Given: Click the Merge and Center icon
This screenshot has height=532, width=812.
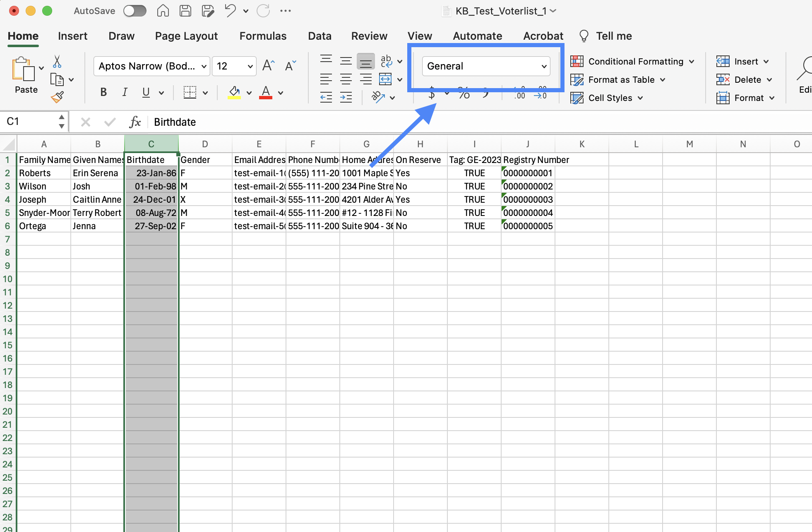Looking at the screenshot, I should coord(385,79).
